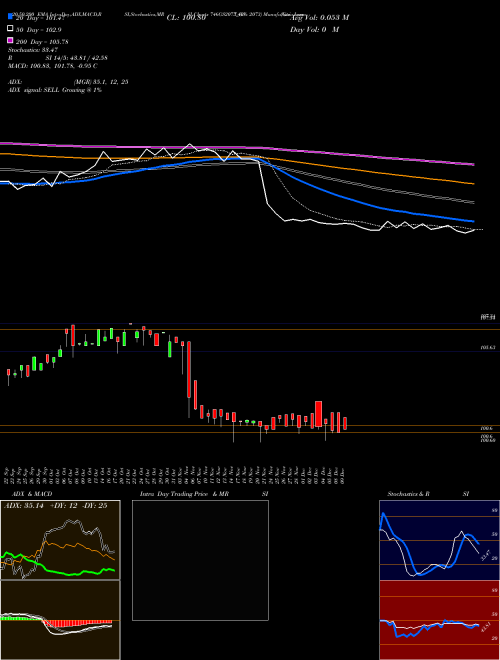Image resolution: width=500 pixels, height=660 pixels.
Task: Click the ADX line chart panel
Action: [x=60, y=540]
